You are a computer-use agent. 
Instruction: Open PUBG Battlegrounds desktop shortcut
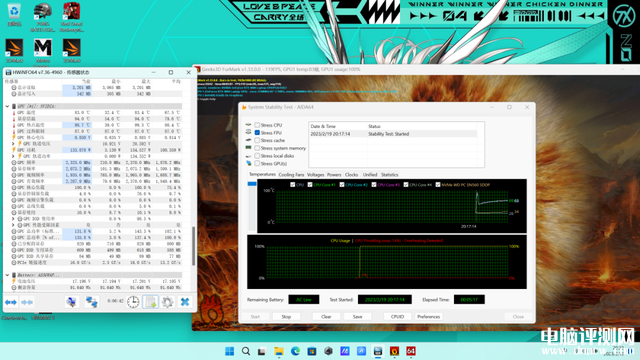pos(43,17)
